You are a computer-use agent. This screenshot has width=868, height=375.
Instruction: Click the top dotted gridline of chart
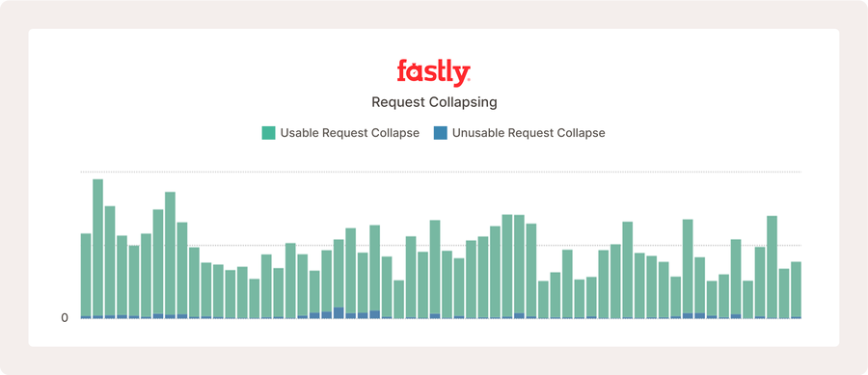(441, 172)
